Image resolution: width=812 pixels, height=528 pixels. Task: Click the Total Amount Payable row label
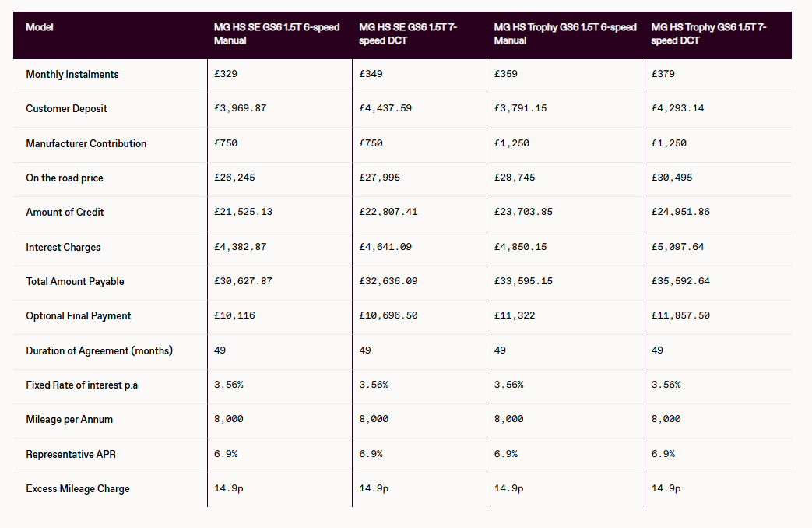[x=75, y=282]
